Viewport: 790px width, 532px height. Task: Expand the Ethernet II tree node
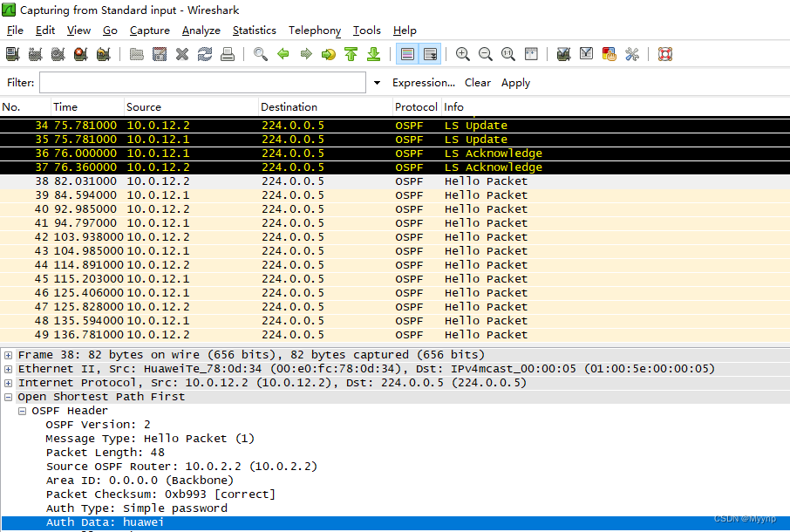[x=8, y=369]
